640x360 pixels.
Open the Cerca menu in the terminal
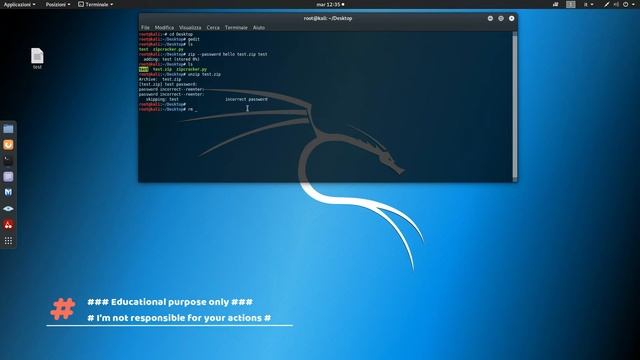[213, 28]
